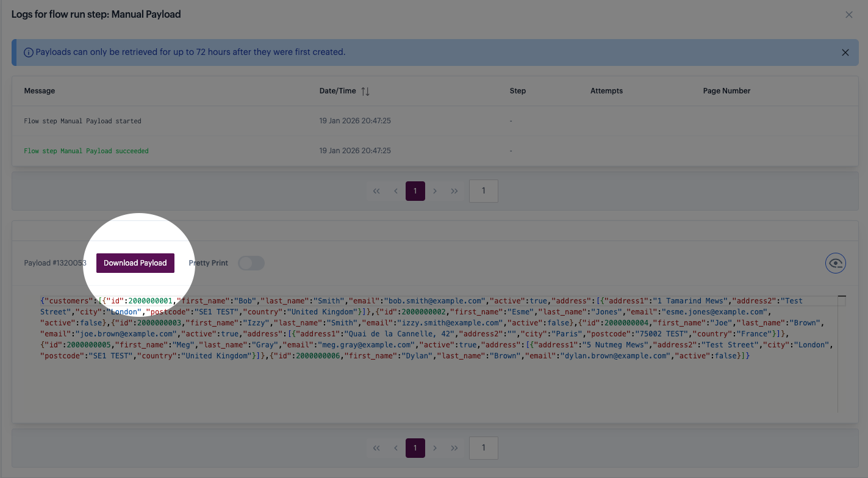
Task: Click the upper pagination page number input
Action: pyautogui.click(x=483, y=191)
